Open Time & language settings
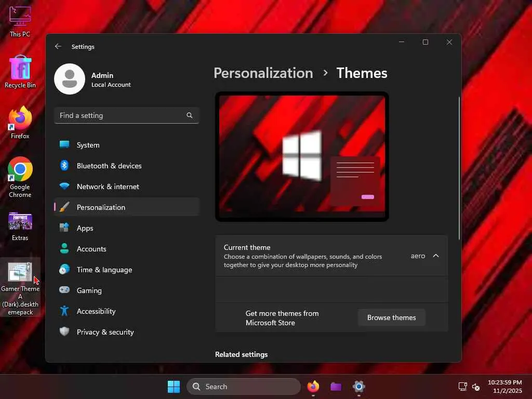Screen dimensions: 532x399 tap(127, 270)
